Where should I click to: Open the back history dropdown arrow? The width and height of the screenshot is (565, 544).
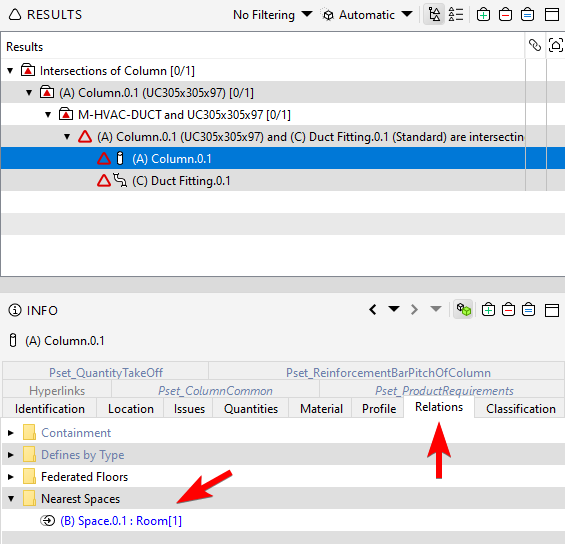click(x=394, y=309)
